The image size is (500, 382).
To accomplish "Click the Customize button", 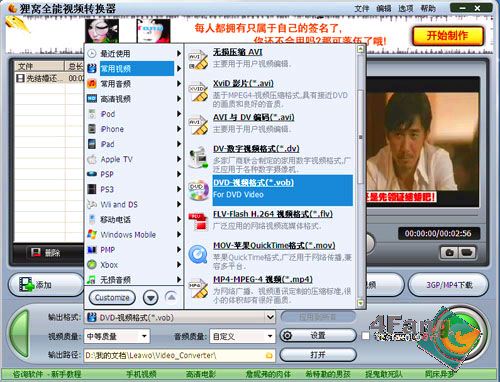I will click(112, 298).
